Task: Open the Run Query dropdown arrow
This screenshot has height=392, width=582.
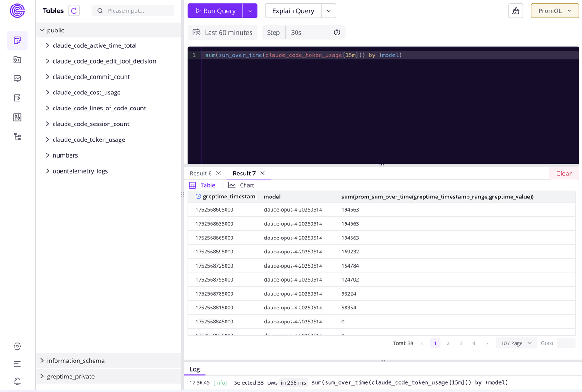Action: (x=250, y=11)
